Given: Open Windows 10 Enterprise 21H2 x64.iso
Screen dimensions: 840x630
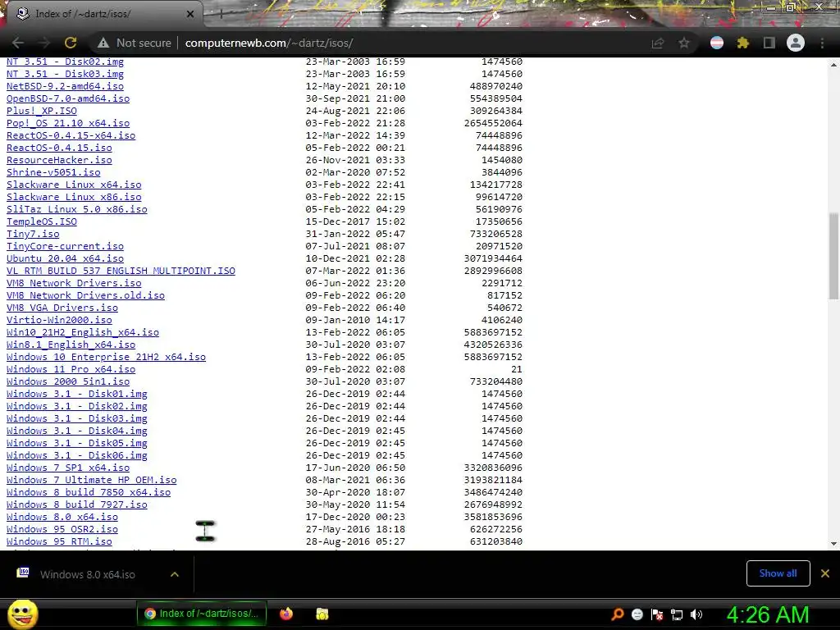Looking at the screenshot, I should [x=106, y=358].
